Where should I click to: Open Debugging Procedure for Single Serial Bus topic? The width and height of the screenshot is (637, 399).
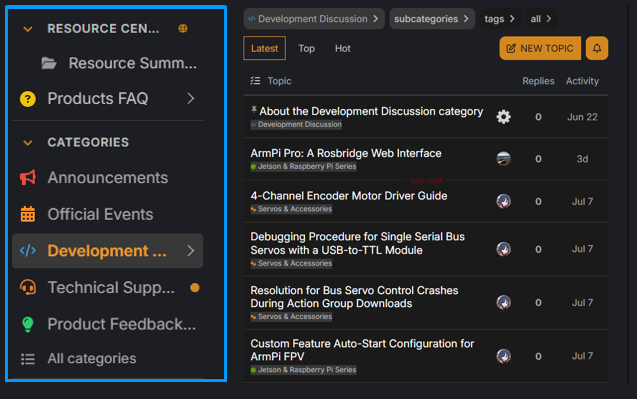pos(358,243)
